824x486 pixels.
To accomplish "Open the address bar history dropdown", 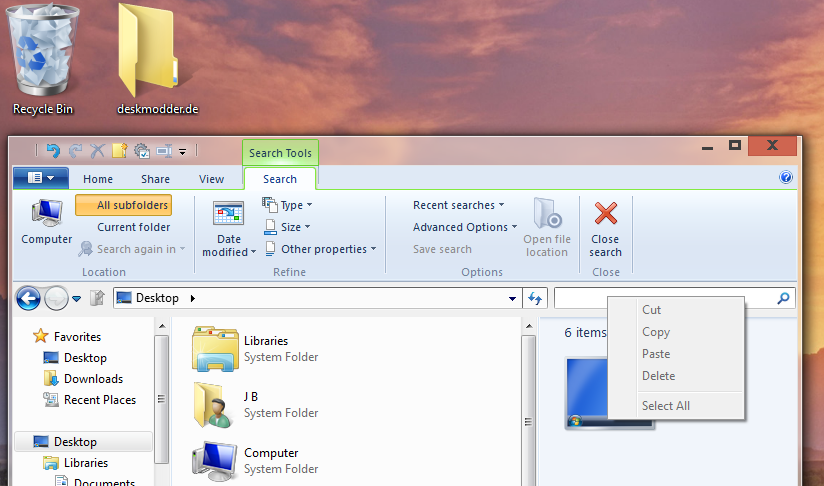I will pos(512,298).
